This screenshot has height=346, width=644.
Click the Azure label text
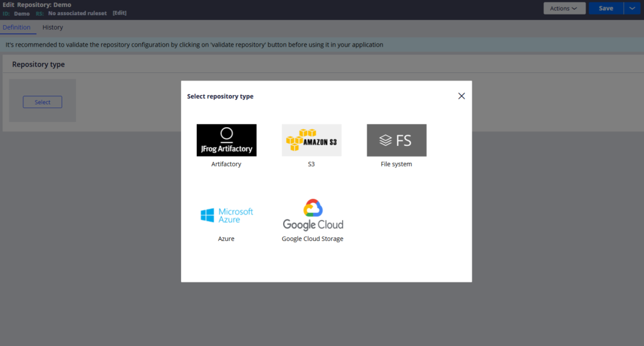226,239
